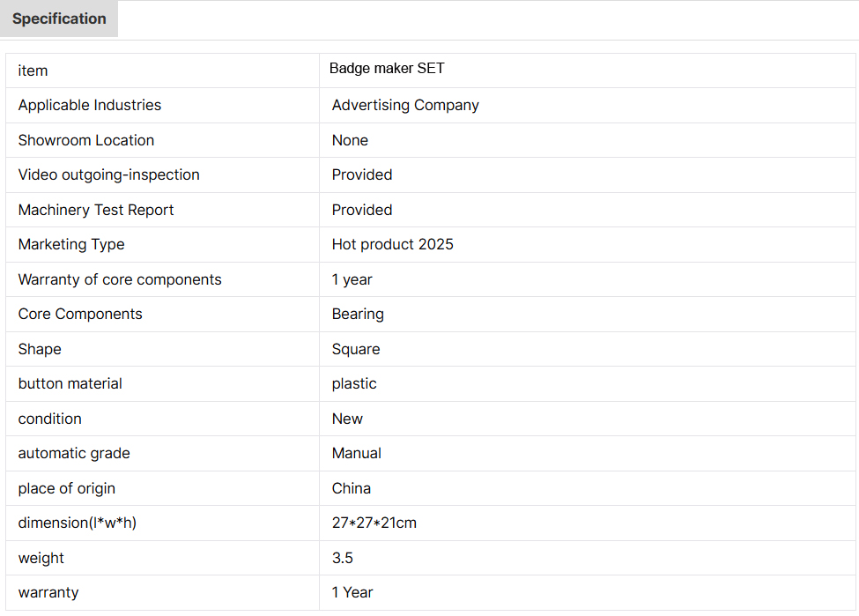
Task: Select the 'Manual' automatic grade value
Action: 357,453
